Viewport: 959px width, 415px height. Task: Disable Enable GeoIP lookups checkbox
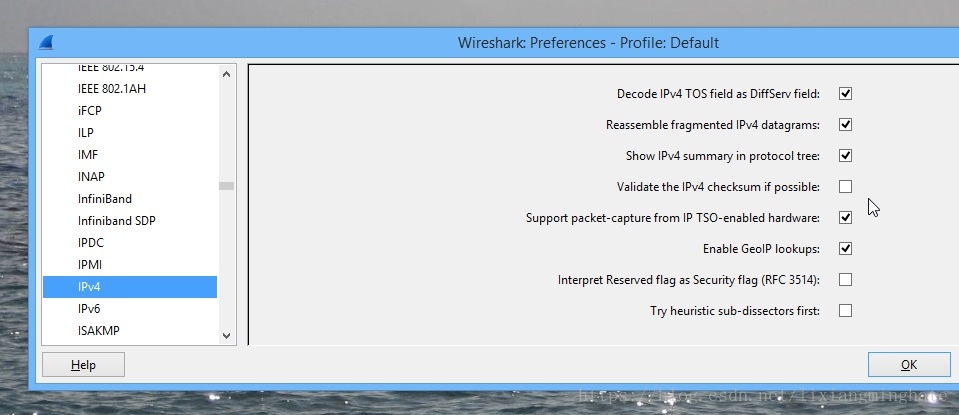pos(845,249)
